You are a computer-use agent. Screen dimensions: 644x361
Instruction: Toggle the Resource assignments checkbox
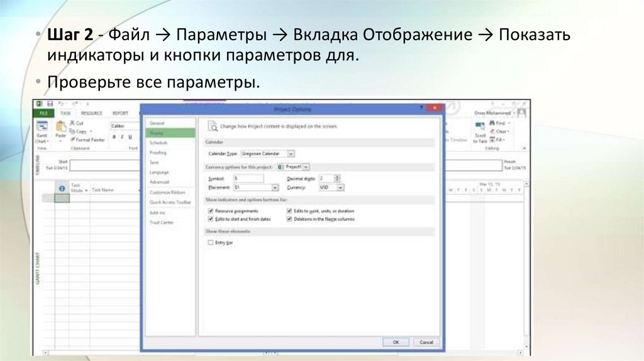click(x=211, y=211)
